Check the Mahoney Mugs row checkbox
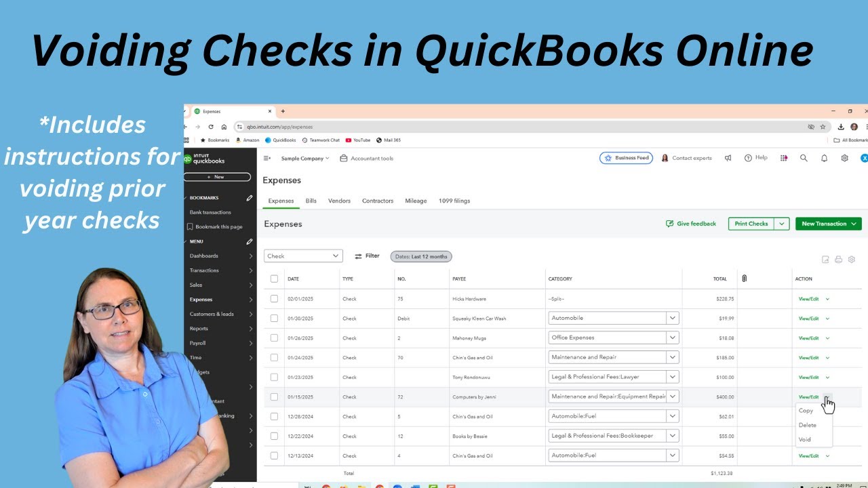 click(274, 338)
